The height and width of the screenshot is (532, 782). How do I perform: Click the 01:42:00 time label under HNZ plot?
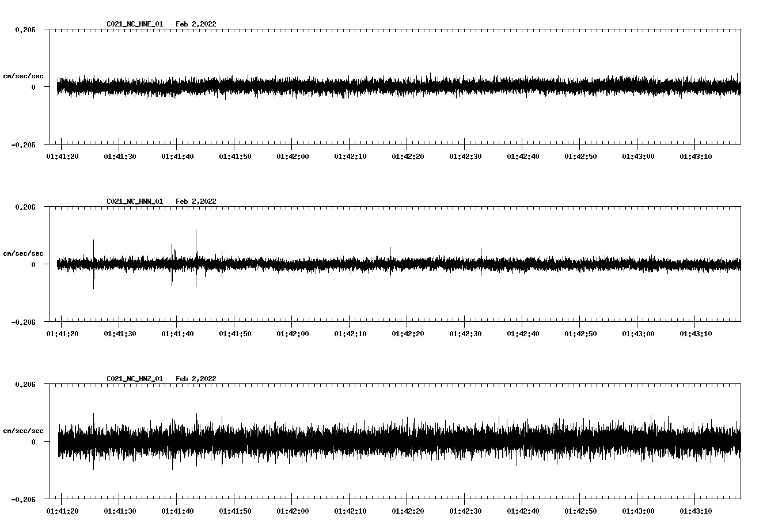pyautogui.click(x=293, y=511)
